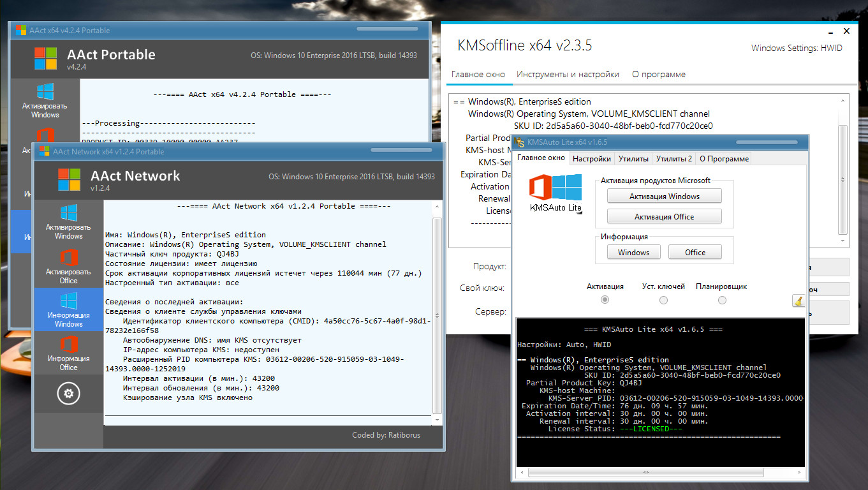This screenshot has height=490, width=868.
Task: Switch to Главное окно tab in KMSAuto Lite
Action: pyautogui.click(x=541, y=158)
